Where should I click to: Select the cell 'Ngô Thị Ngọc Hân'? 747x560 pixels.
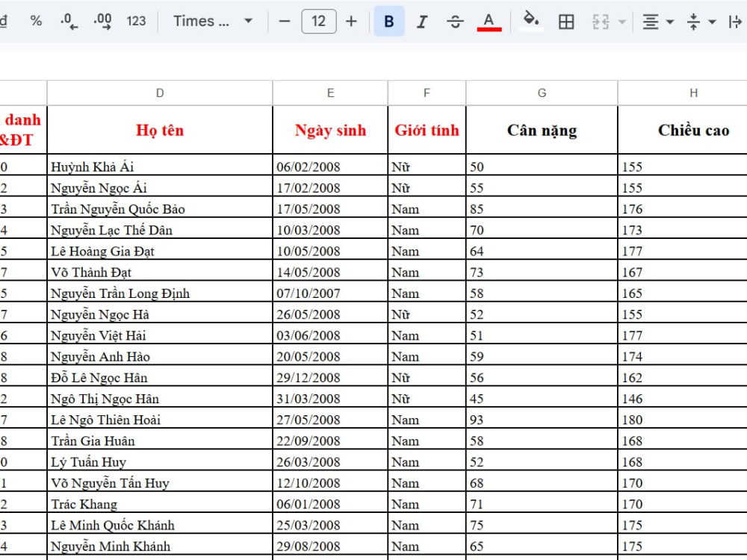coord(160,396)
